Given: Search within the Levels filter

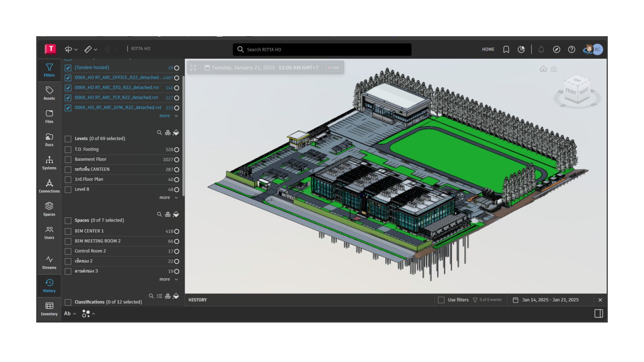Looking at the screenshot, I should (x=159, y=133).
